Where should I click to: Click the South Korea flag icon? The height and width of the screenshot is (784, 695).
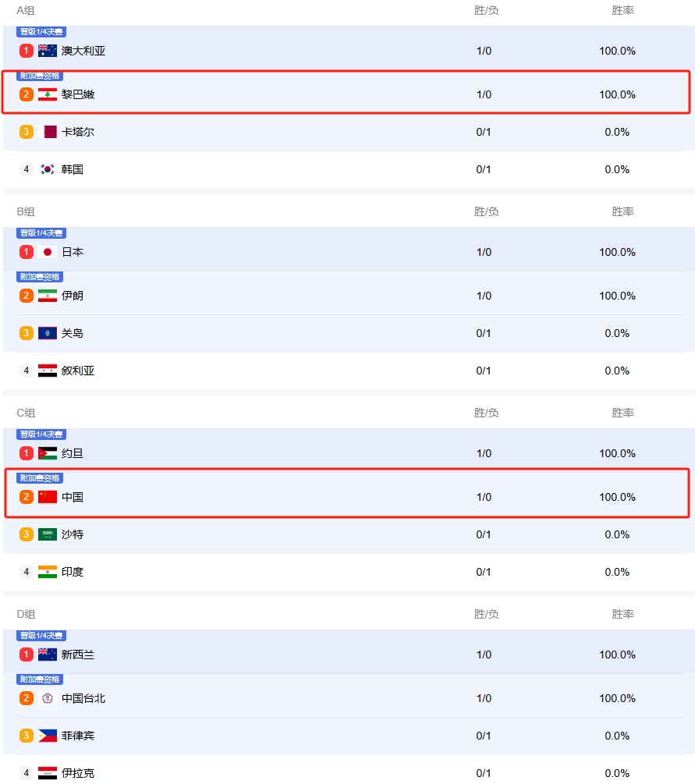click(x=48, y=169)
